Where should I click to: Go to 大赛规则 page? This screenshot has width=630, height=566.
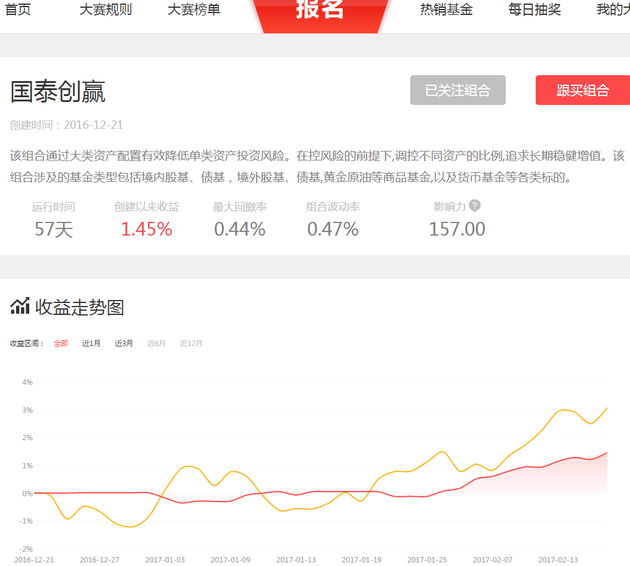point(106,9)
